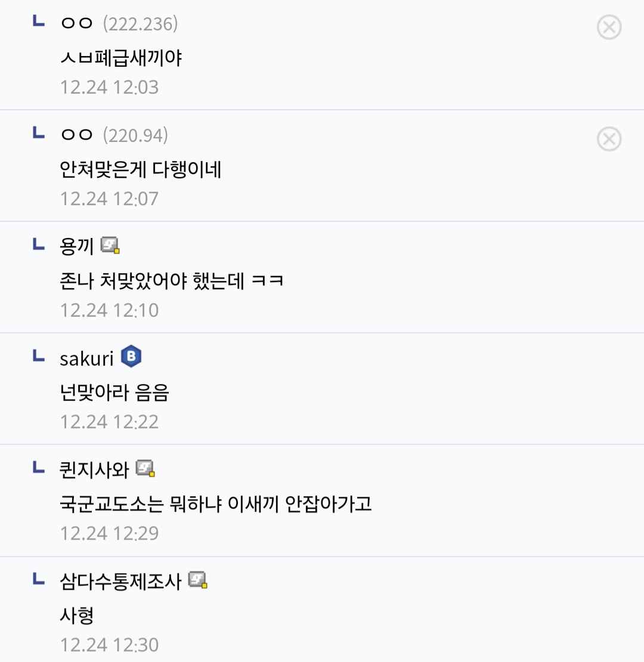Select the username 퀸지사와
644x662 pixels.
pyautogui.click(x=94, y=470)
